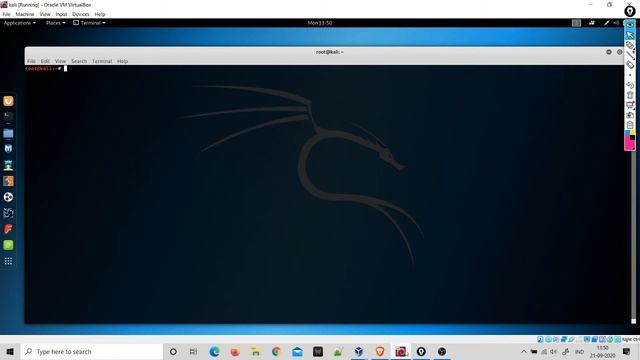This screenshot has height=360, width=640.
Task: Click the volume icon in Kali panel
Action: (x=616, y=23)
